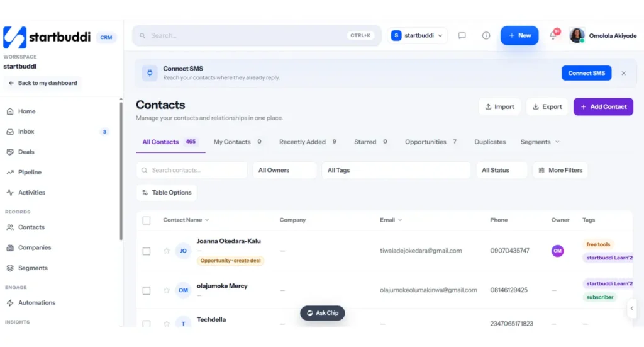Open the All Status filter dropdown

[502, 170]
